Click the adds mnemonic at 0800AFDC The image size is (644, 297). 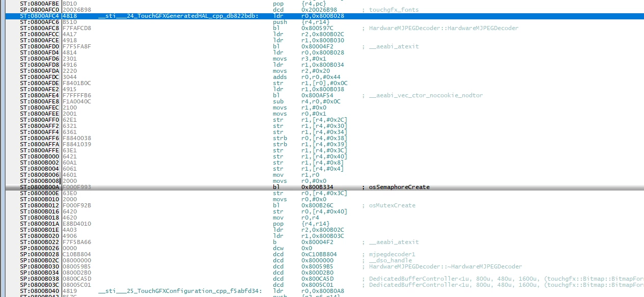(281, 77)
